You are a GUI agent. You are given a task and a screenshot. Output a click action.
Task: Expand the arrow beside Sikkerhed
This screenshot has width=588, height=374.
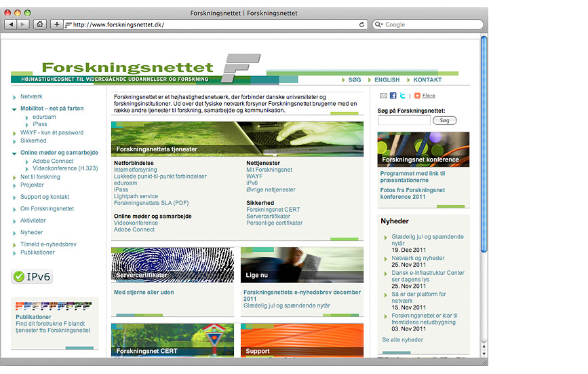14,141
